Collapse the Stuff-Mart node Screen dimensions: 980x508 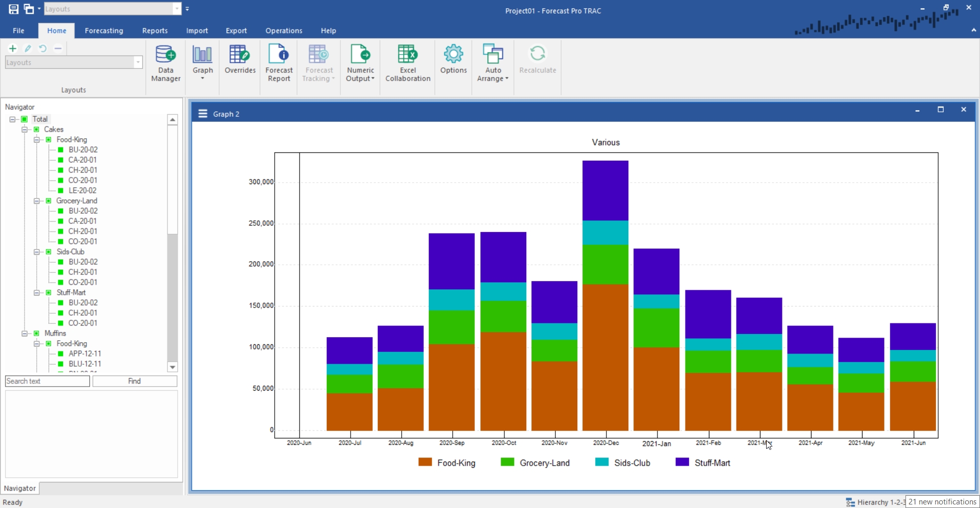click(x=37, y=293)
